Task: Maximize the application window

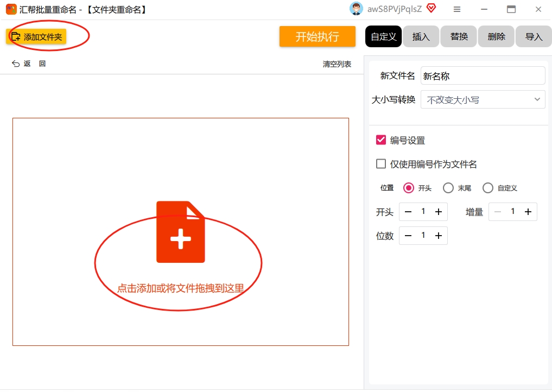Action: point(511,10)
